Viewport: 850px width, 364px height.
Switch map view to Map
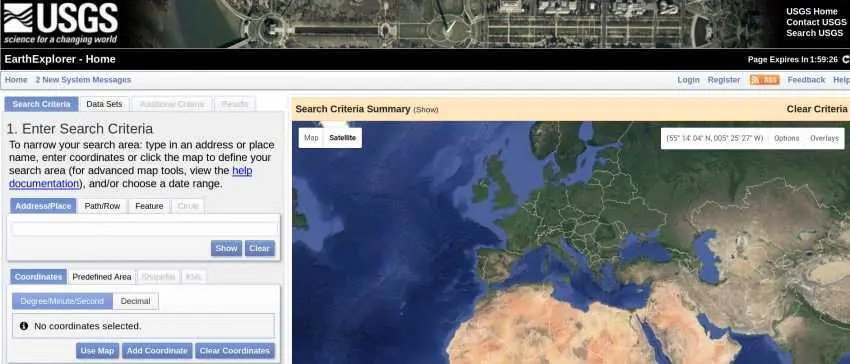click(311, 138)
